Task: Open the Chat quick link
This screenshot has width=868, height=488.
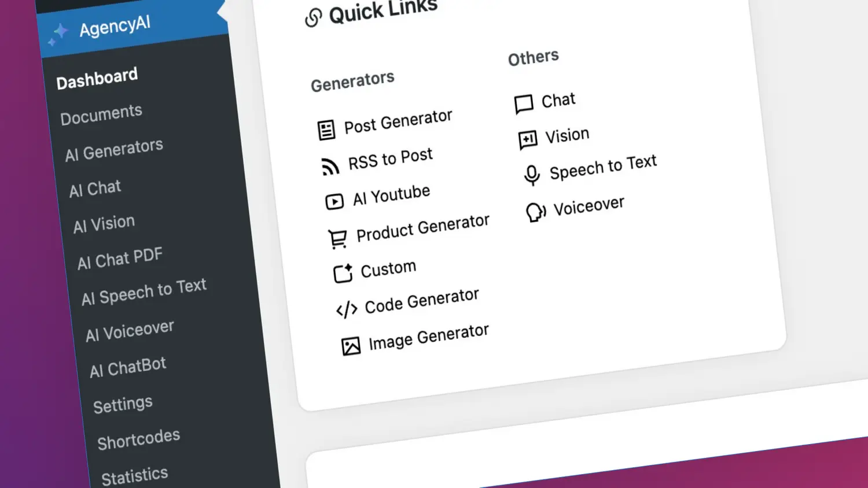Action: coord(558,101)
